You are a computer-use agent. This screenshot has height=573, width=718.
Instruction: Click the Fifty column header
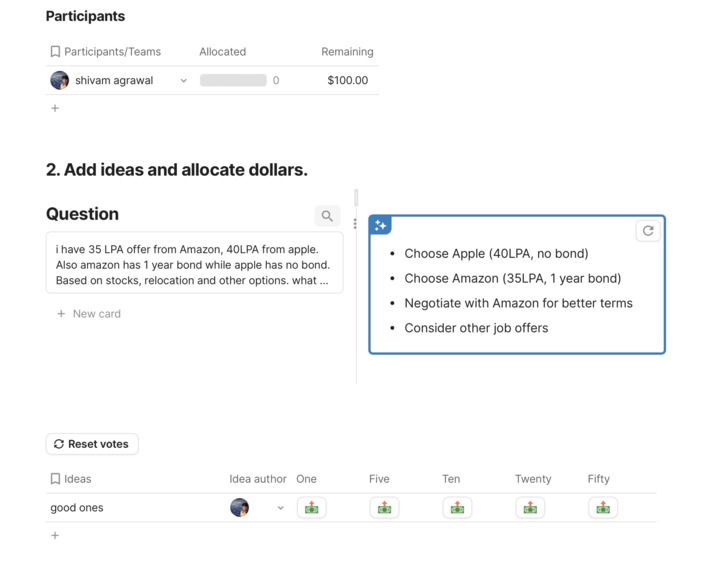tap(598, 479)
